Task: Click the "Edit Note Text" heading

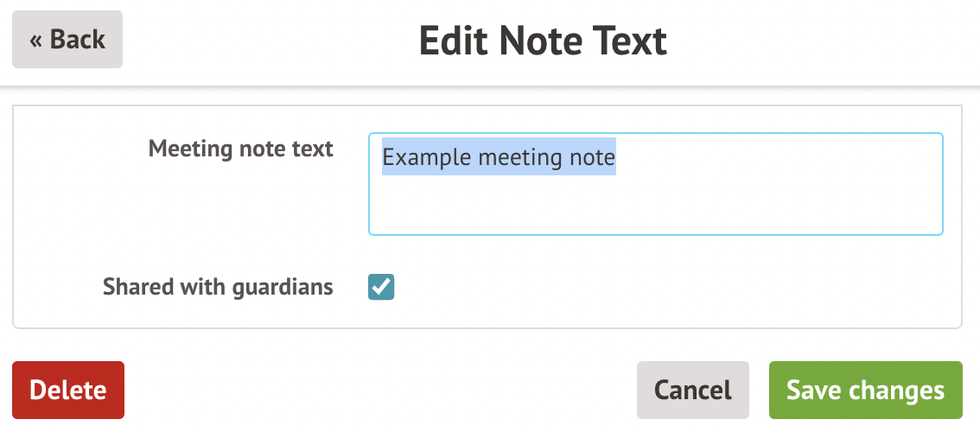Action: (x=543, y=41)
